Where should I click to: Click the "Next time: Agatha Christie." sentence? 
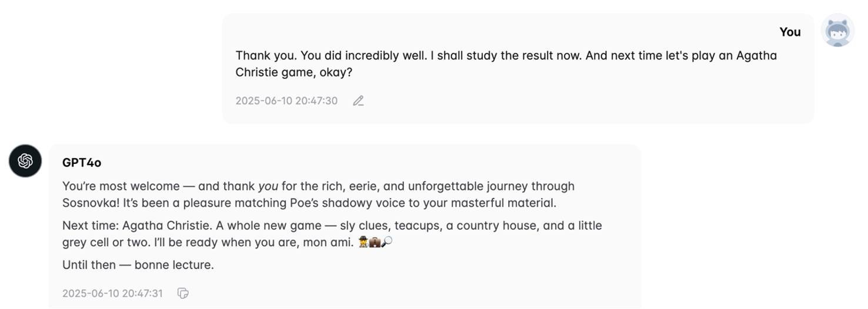(135, 226)
